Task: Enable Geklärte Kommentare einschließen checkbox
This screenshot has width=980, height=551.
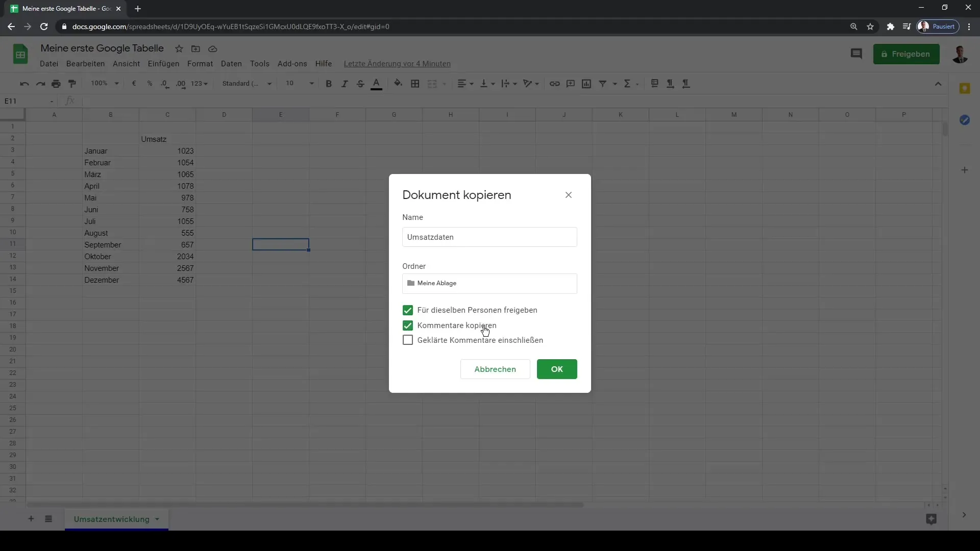Action: click(408, 340)
